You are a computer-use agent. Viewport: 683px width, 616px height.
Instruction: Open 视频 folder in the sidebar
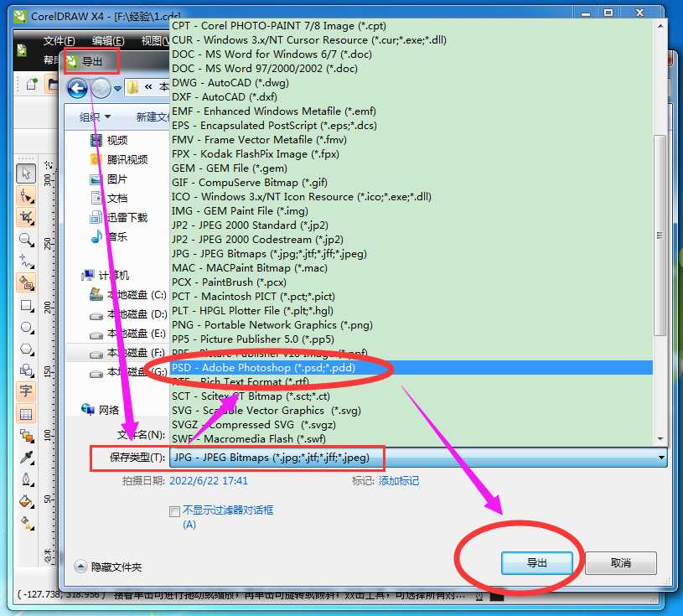point(109,140)
